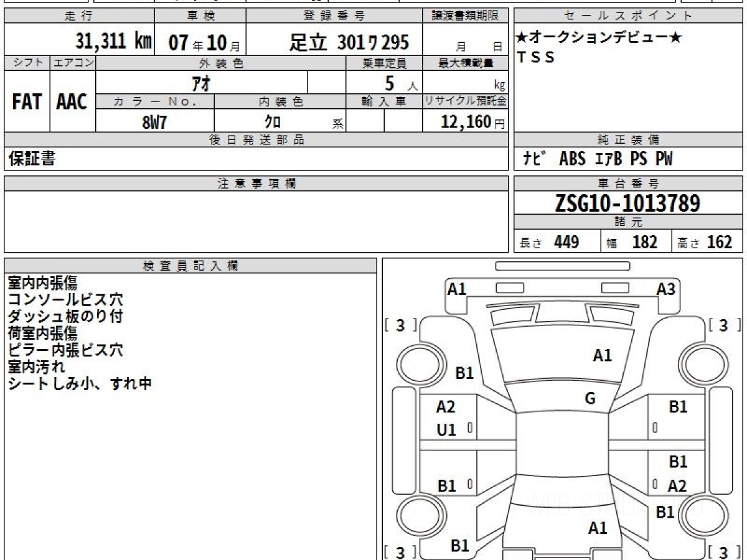
Task: Click the 後日発送部品 header
Action: point(256,140)
